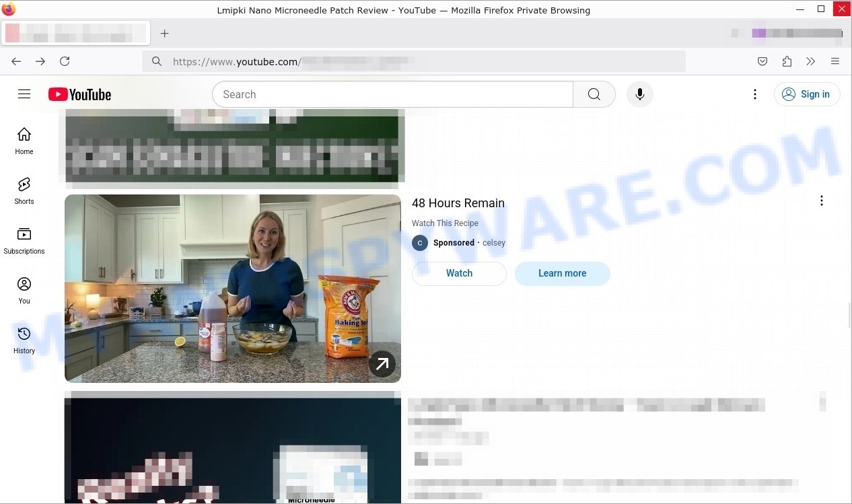852x504 pixels.
Task: Click Learn more on the sponsored ad
Action: [562, 273]
